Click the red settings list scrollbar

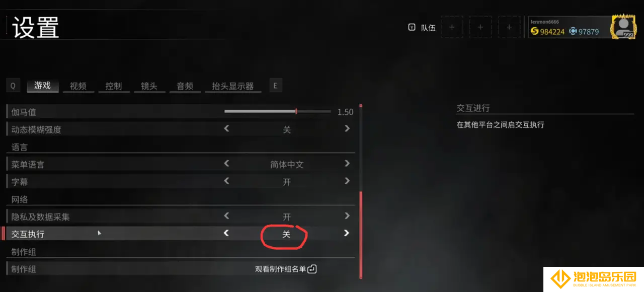click(361, 234)
